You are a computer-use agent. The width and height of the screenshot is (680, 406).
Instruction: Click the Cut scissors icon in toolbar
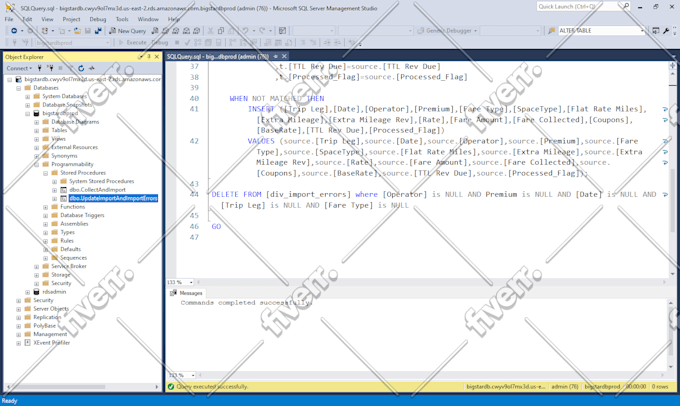[x=210, y=31]
